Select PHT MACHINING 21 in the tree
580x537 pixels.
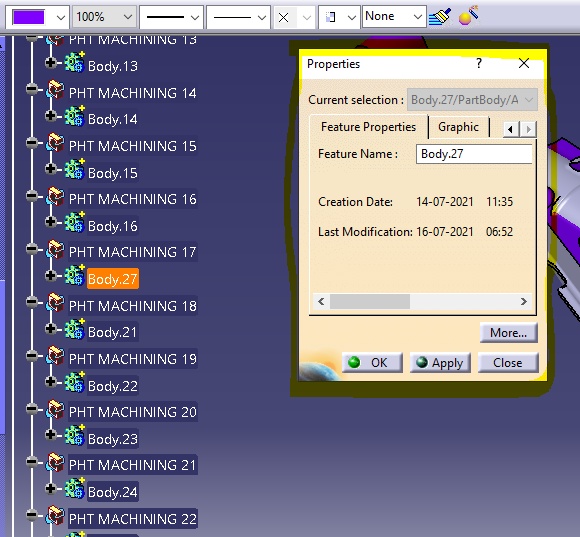(132, 465)
